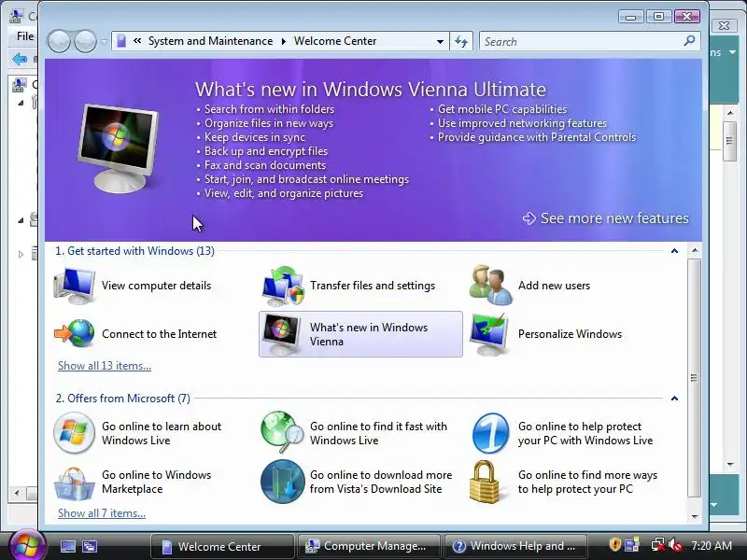The image size is (747, 560).
Task: Collapse first tree node in Computer Management
Action: click(21, 103)
